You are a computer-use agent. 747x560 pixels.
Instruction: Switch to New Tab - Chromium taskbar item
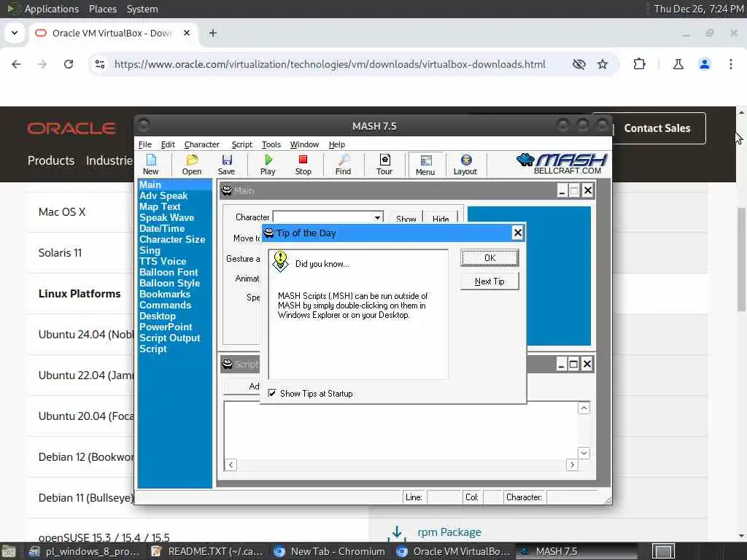(330, 551)
